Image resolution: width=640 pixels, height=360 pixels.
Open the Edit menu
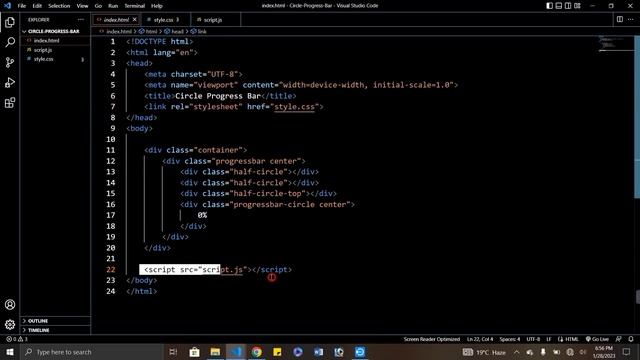37,6
